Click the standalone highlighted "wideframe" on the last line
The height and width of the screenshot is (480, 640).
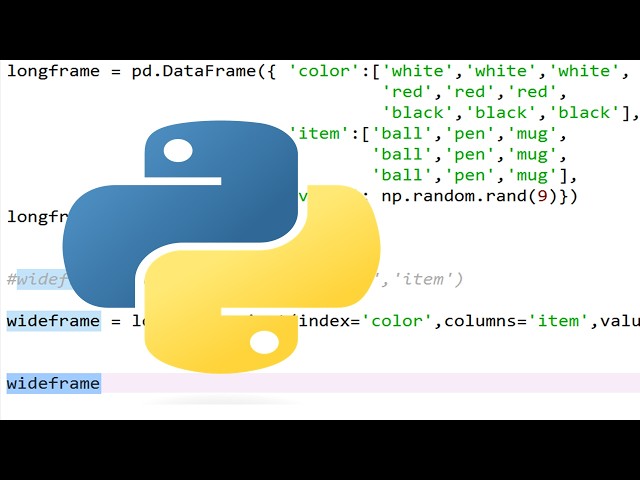(53, 384)
